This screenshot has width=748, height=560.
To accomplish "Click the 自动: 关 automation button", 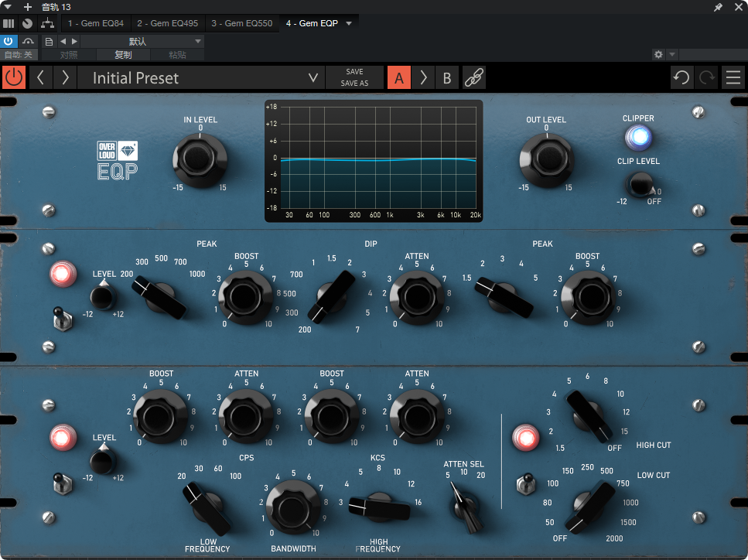I will pyautogui.click(x=18, y=55).
